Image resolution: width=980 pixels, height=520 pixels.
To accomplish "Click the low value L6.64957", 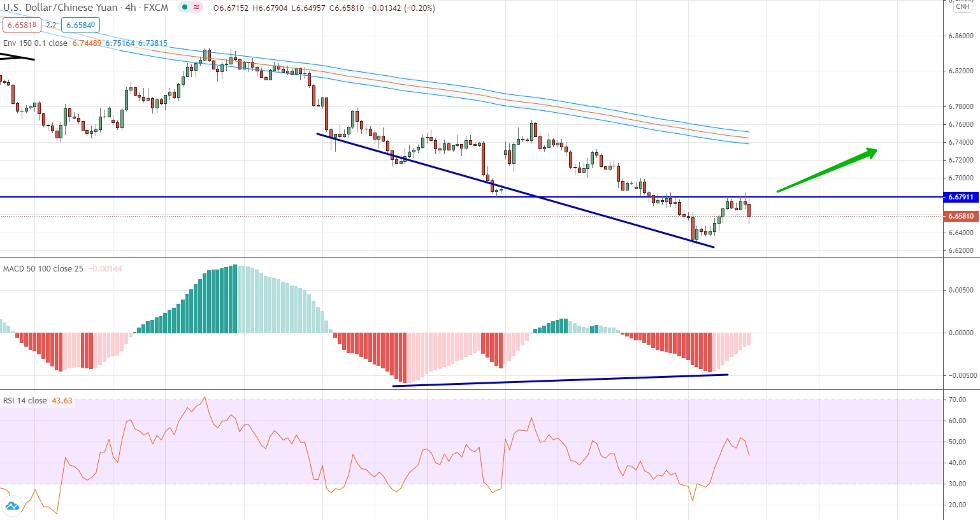I will (x=310, y=8).
